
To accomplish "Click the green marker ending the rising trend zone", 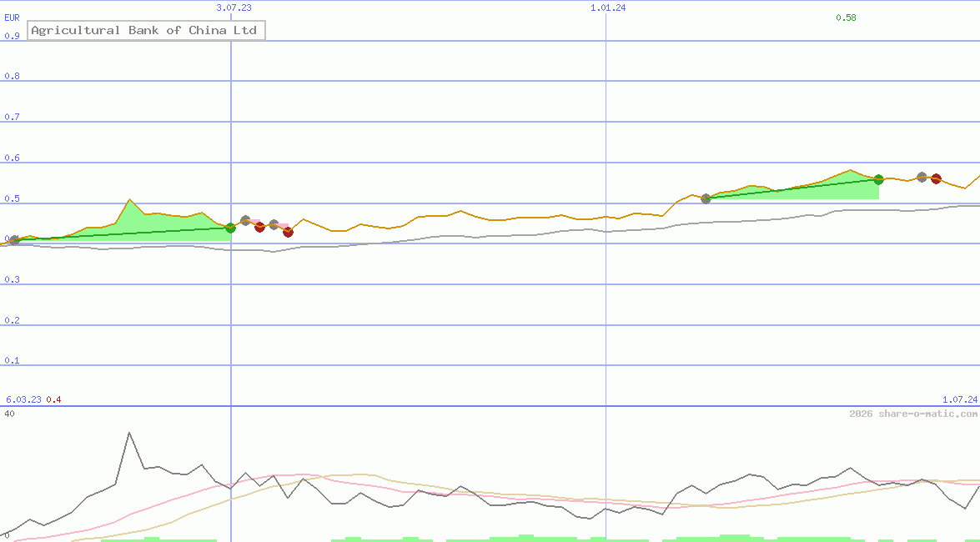I will coord(877,178).
